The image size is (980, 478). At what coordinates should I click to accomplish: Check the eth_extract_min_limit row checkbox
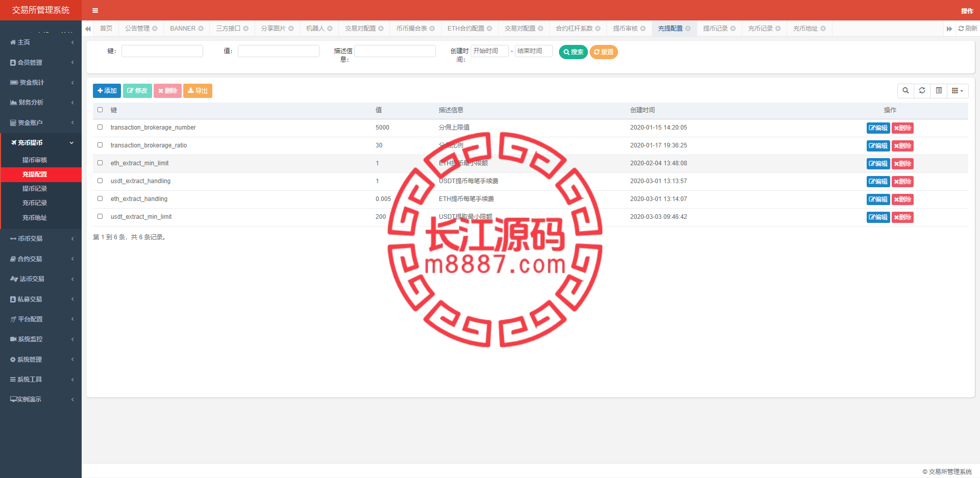pyautogui.click(x=100, y=163)
